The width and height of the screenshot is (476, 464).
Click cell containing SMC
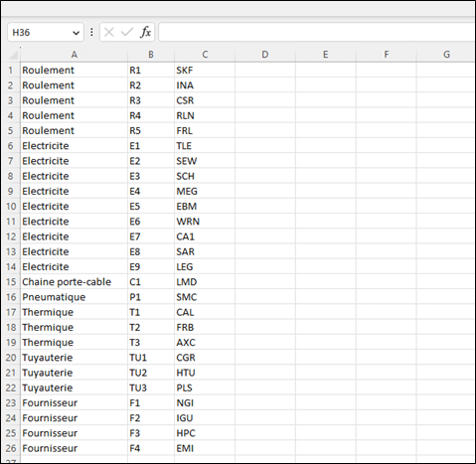click(x=205, y=297)
